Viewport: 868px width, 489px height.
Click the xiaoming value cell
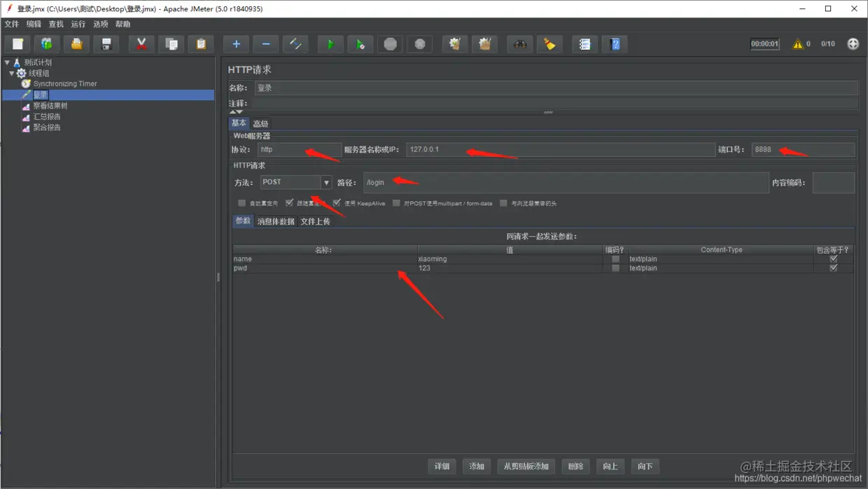tap(510, 259)
